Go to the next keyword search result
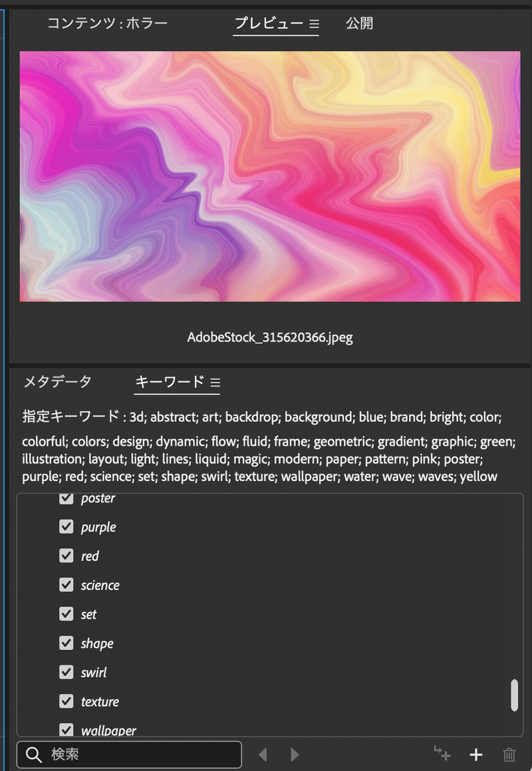 295,754
